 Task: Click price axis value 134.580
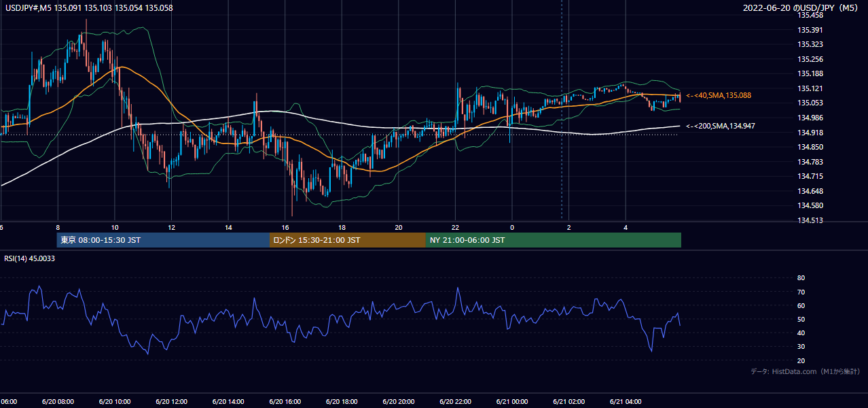810,205
